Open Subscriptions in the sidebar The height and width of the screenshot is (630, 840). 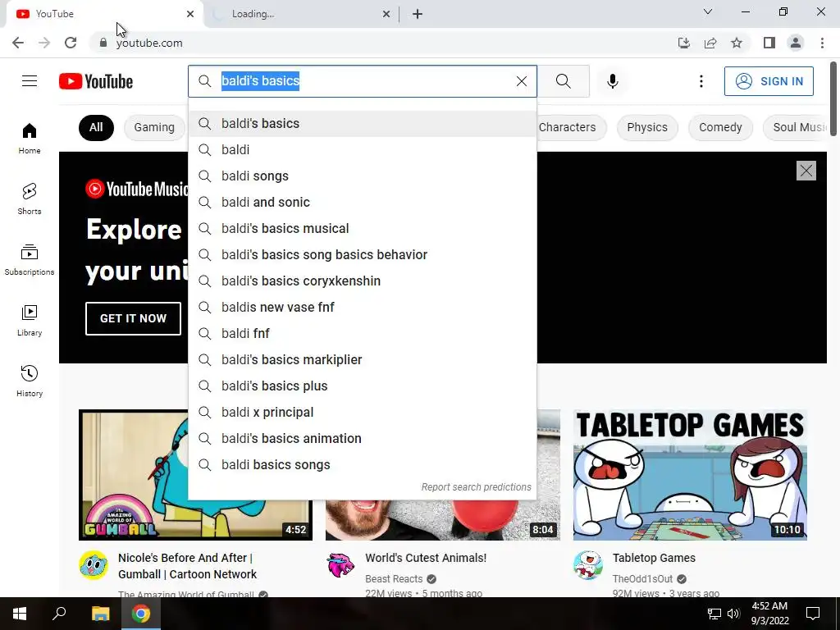pyautogui.click(x=30, y=259)
